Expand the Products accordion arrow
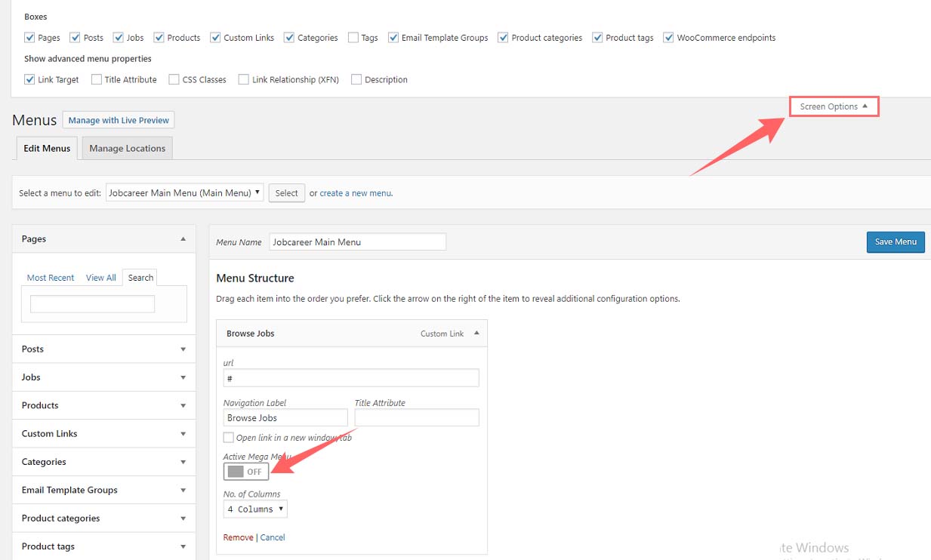931x560 pixels. pyautogui.click(x=183, y=406)
